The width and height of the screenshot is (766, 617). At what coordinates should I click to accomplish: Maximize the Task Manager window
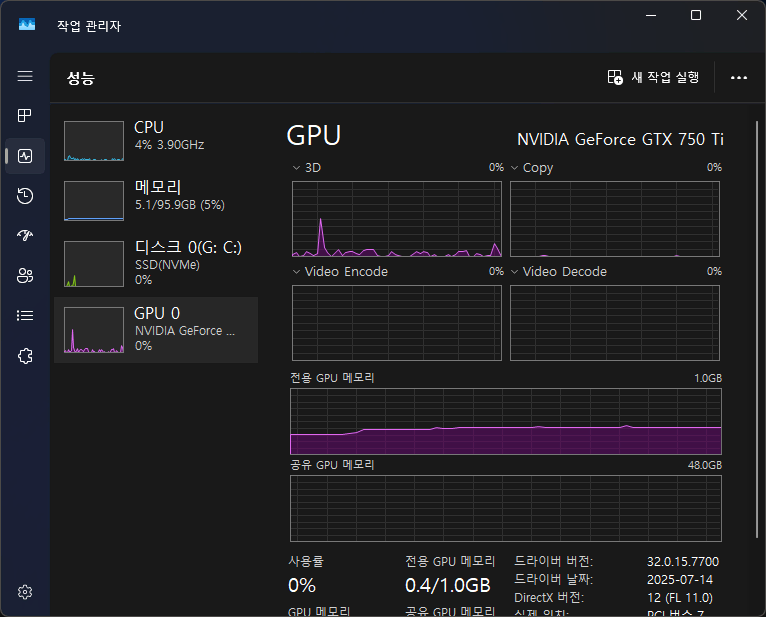tap(696, 16)
